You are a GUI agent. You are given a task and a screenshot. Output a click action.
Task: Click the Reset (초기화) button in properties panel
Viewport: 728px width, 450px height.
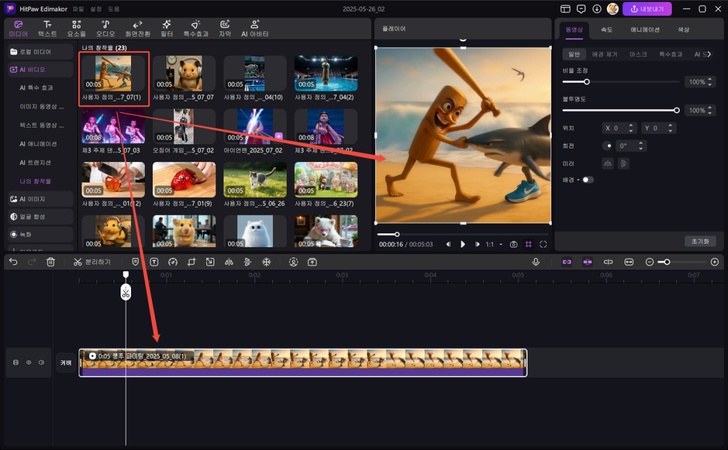pyautogui.click(x=700, y=241)
